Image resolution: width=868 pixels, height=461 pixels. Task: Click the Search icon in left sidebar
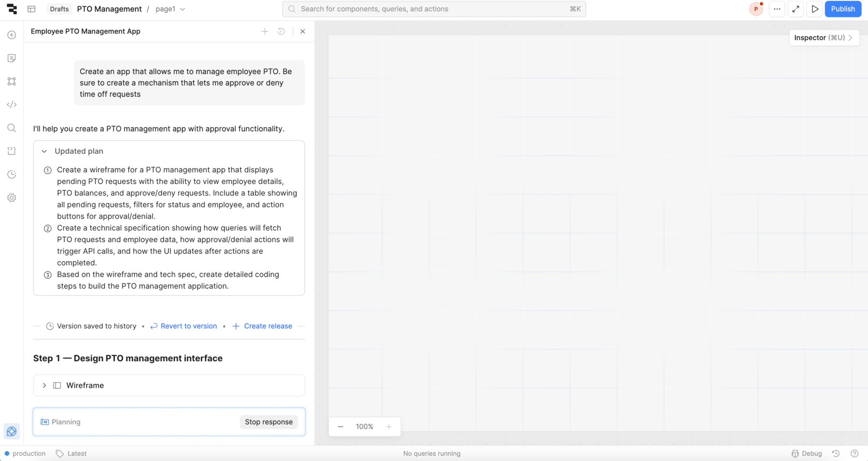click(12, 128)
